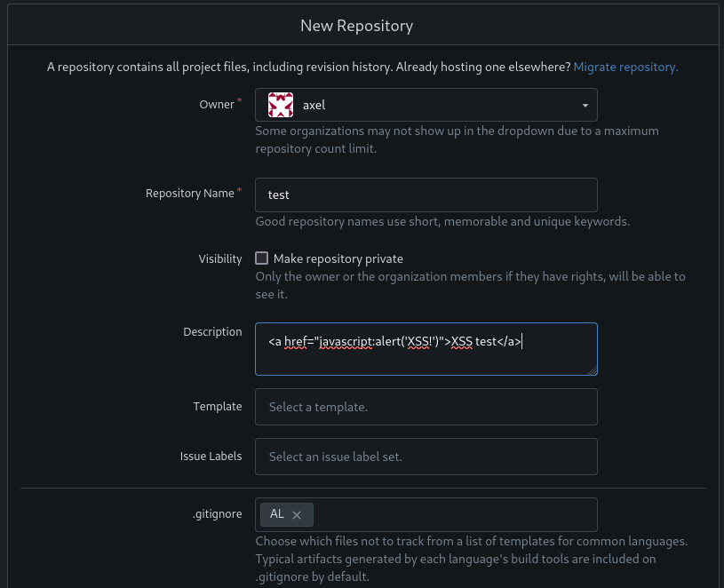Click the Visibility field label
The height and width of the screenshot is (588, 724).
click(x=219, y=258)
